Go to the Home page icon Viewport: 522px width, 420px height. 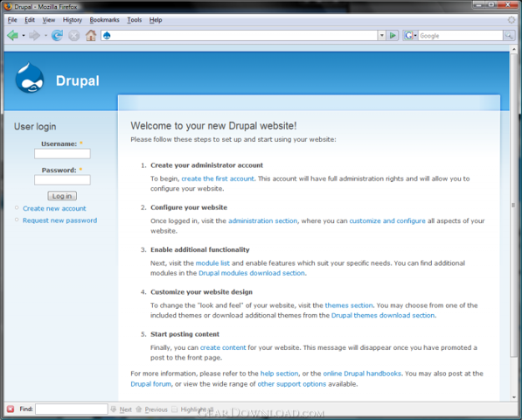pos(91,35)
